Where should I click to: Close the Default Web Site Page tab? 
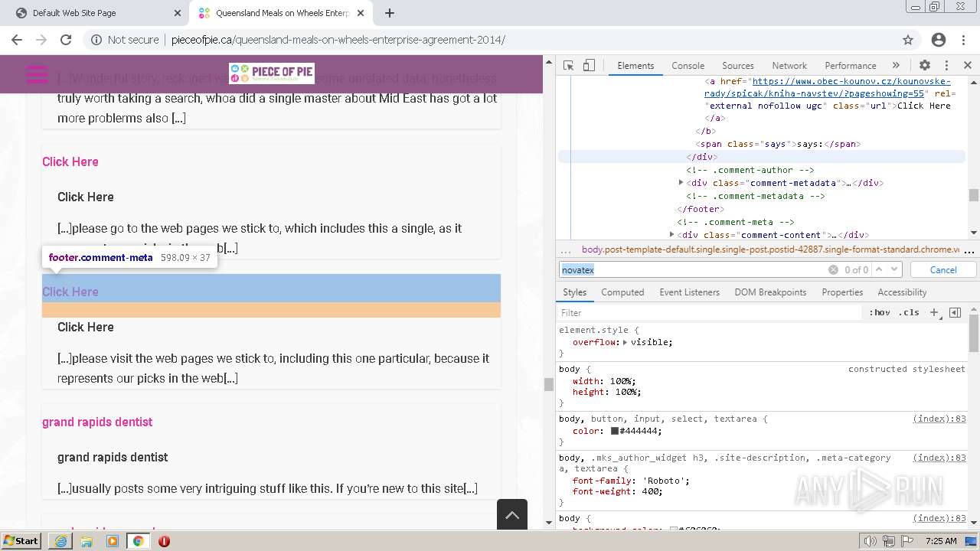coord(178,13)
